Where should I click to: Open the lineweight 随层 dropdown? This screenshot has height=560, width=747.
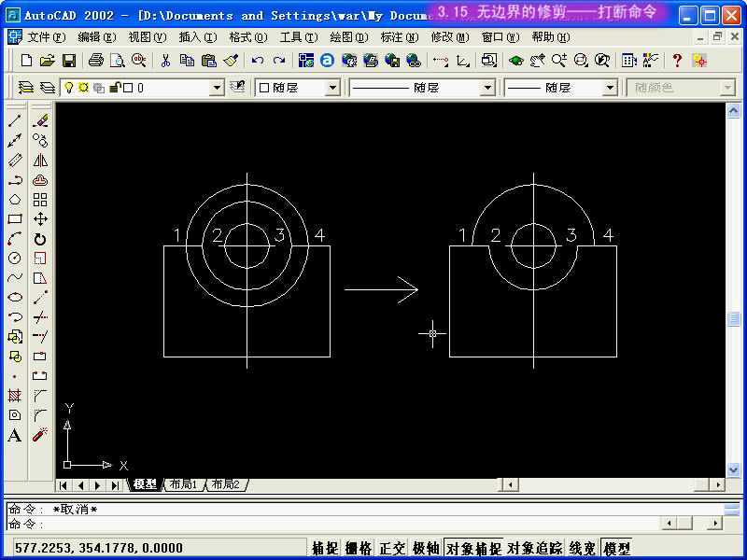point(610,88)
